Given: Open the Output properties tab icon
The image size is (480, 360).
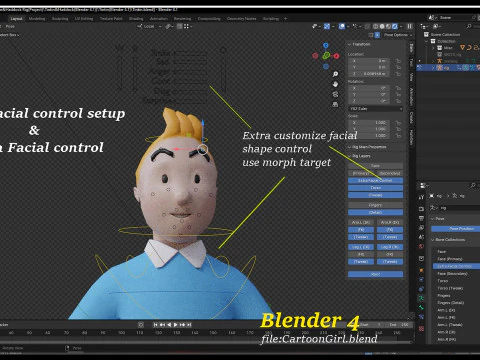Looking at the screenshot, I should (421, 218).
